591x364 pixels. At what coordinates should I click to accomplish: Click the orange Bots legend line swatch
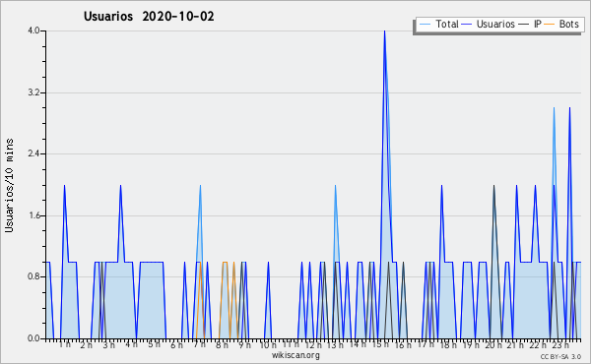tap(550, 25)
